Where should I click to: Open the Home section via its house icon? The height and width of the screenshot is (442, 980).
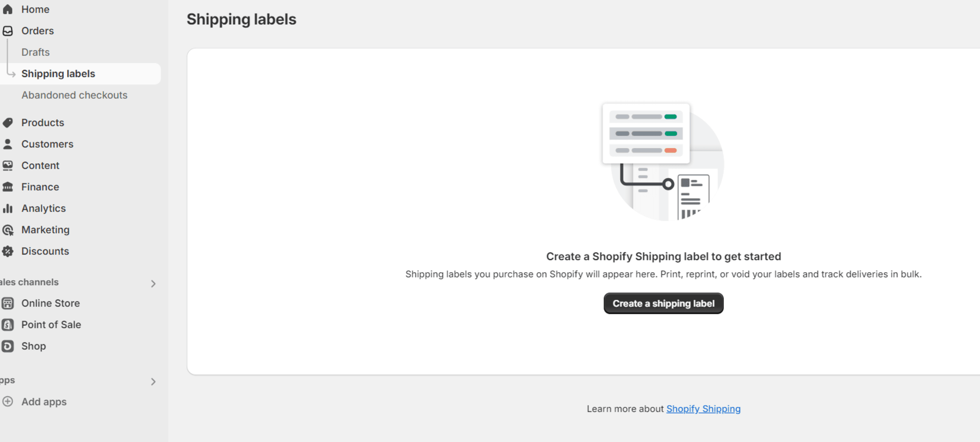[8, 9]
